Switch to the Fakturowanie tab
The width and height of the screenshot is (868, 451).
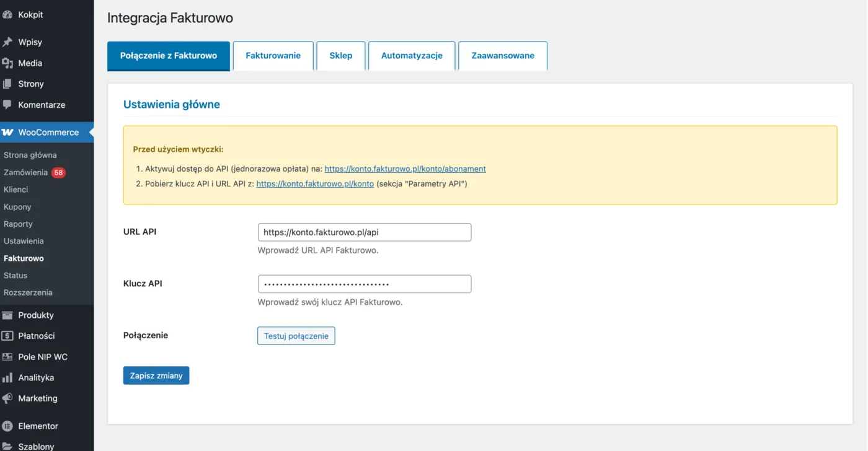click(x=273, y=56)
